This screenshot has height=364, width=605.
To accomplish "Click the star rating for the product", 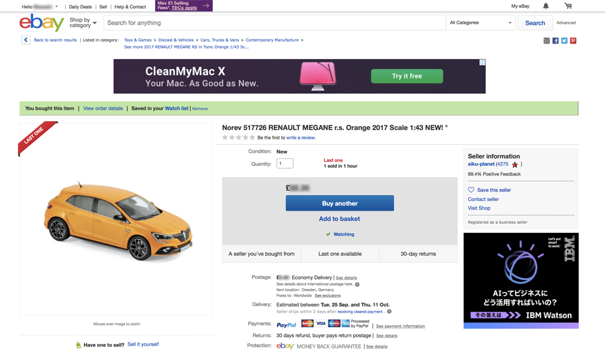I will click(239, 138).
